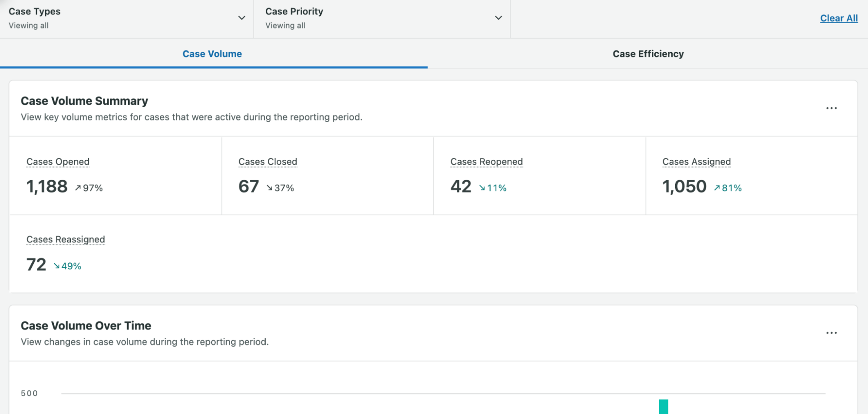Switch to the Case Efficiency tab
This screenshot has width=868, height=414.
coord(647,53)
